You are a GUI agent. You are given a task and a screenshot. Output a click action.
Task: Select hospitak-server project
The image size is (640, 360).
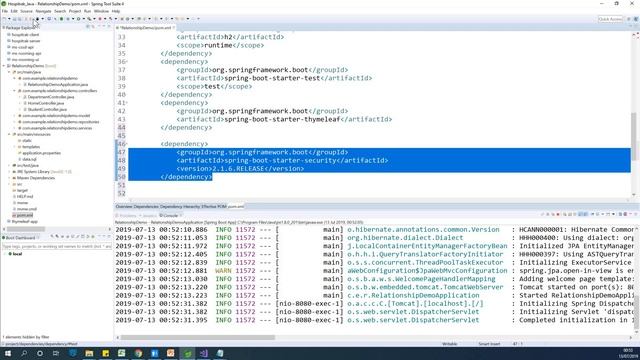coord(26,41)
